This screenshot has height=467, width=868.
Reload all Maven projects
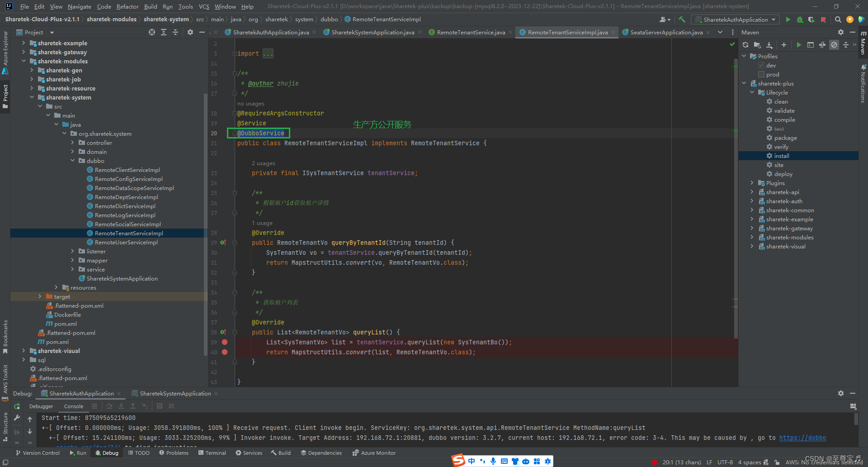pos(745,45)
